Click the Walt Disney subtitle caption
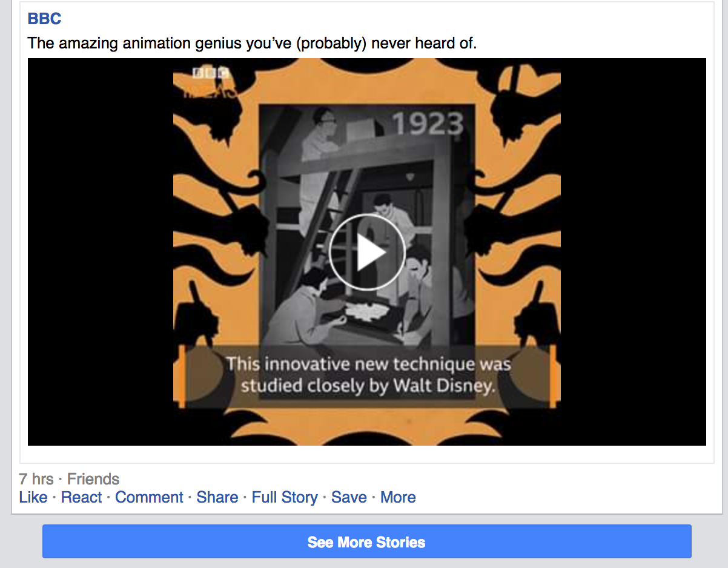 tap(368, 375)
